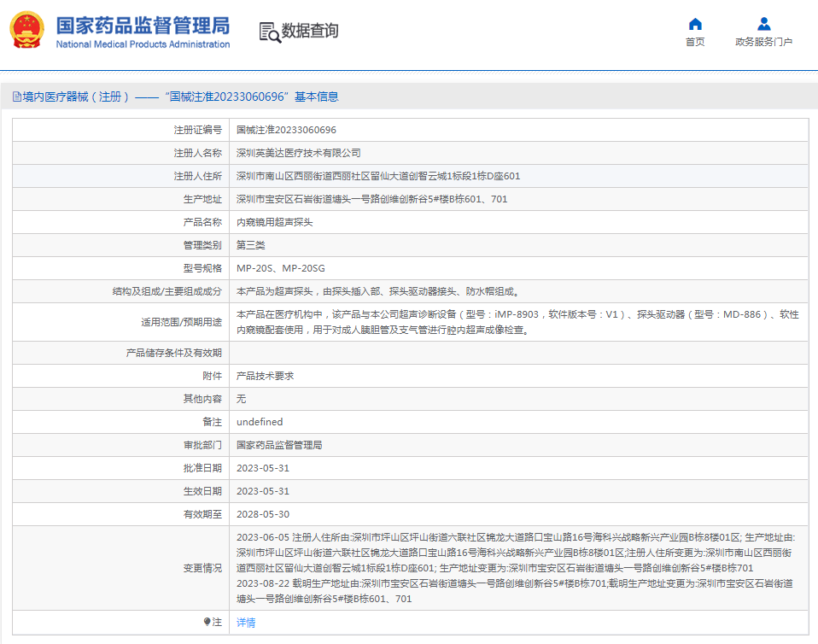Click the 批准日期 row label
818x644 pixels.
click(202, 468)
